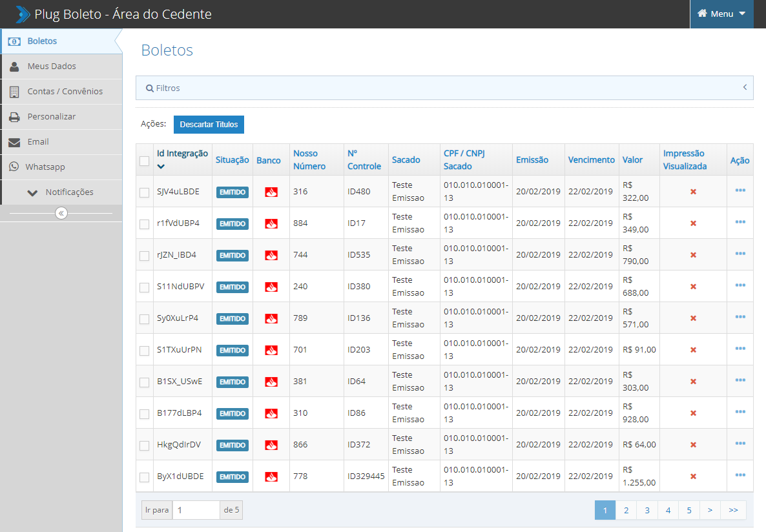
Task: Collapse sidebar with double-chevron circle icon
Action: pos(61,213)
